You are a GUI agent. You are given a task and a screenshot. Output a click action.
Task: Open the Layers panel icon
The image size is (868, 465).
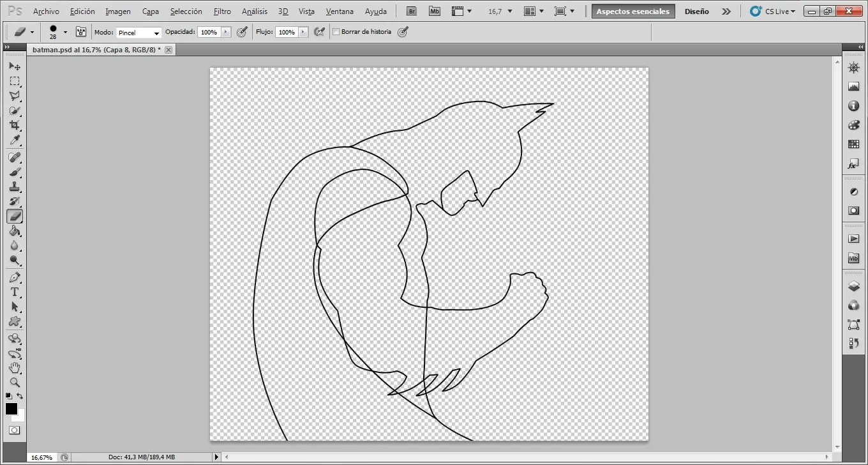(x=853, y=287)
